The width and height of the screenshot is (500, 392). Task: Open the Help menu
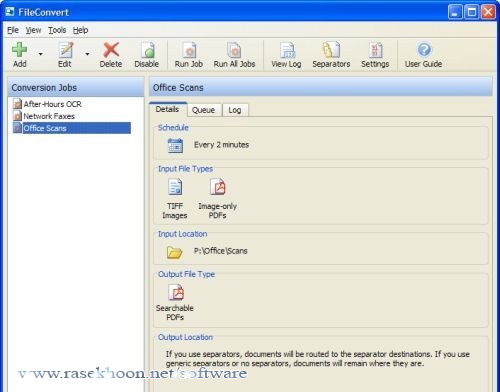(80, 30)
